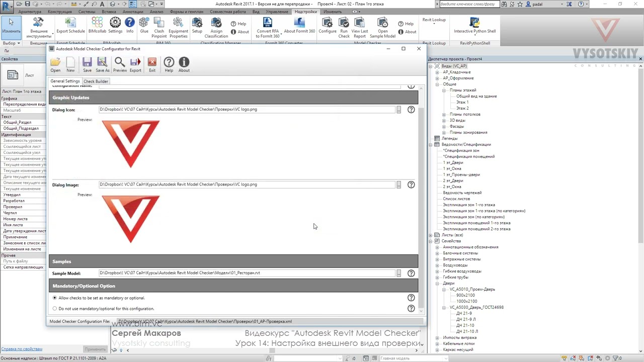Screen dimensions: 644x362
Task: Click Export Schedule in Revit ribbon
Action: (x=70, y=26)
